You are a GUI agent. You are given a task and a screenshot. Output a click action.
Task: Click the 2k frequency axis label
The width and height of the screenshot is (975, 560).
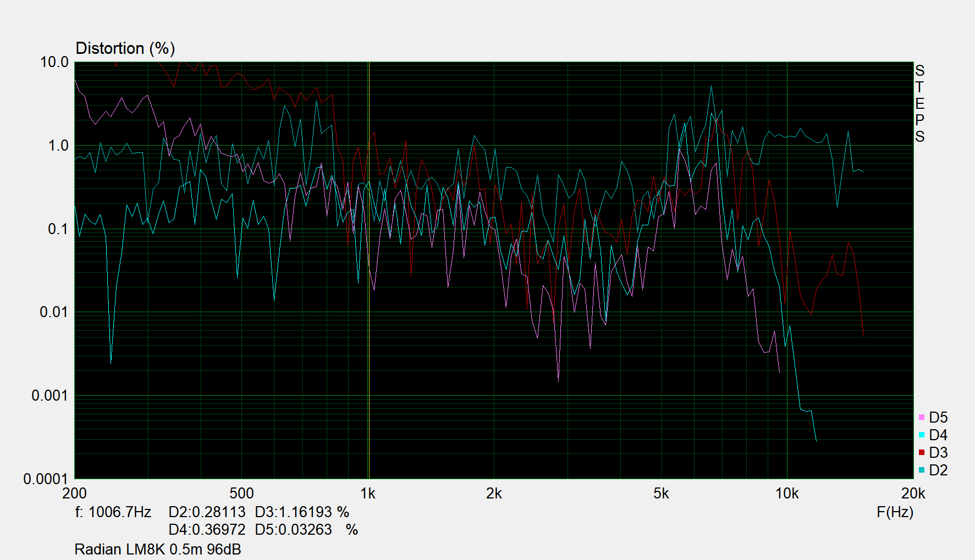494,494
